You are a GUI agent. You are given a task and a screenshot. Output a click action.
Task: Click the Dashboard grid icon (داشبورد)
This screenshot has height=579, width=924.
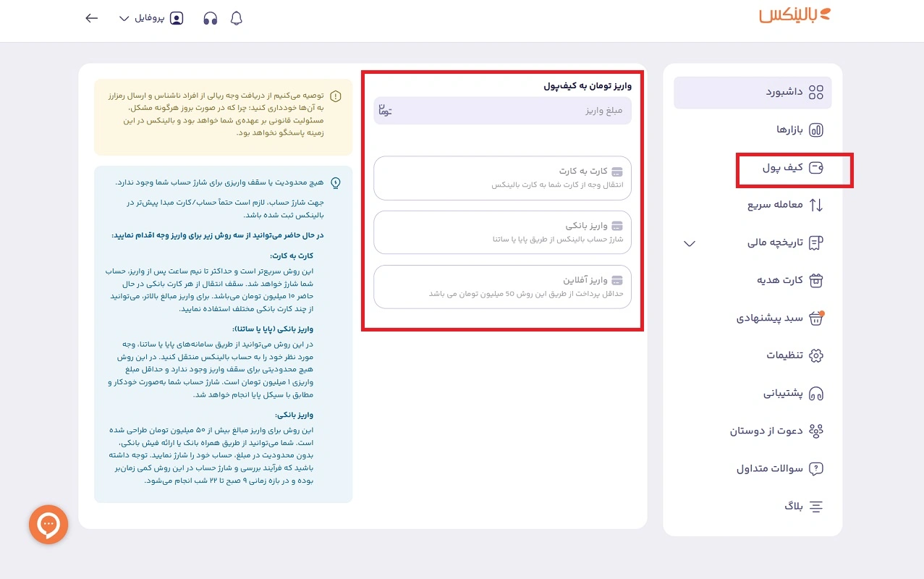(816, 93)
